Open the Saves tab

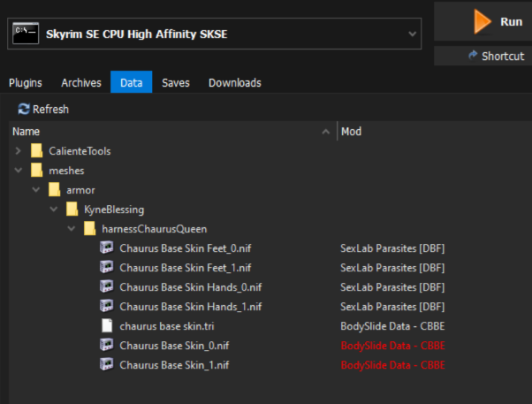pyautogui.click(x=176, y=83)
